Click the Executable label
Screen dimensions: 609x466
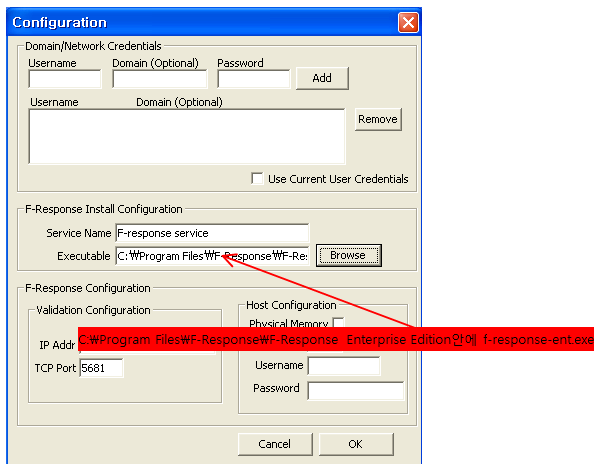(x=84, y=256)
